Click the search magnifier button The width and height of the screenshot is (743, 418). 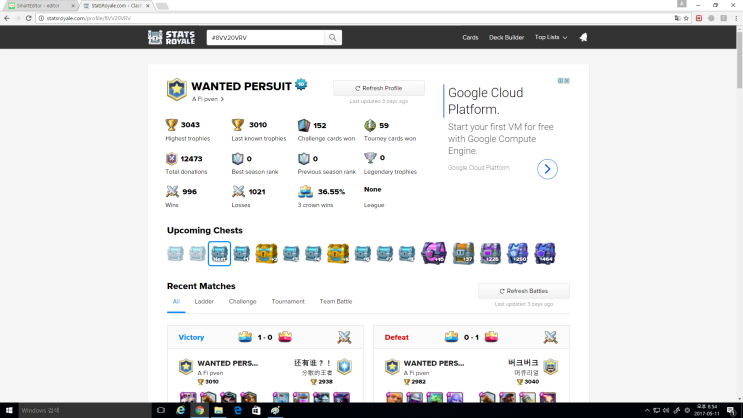coord(333,37)
